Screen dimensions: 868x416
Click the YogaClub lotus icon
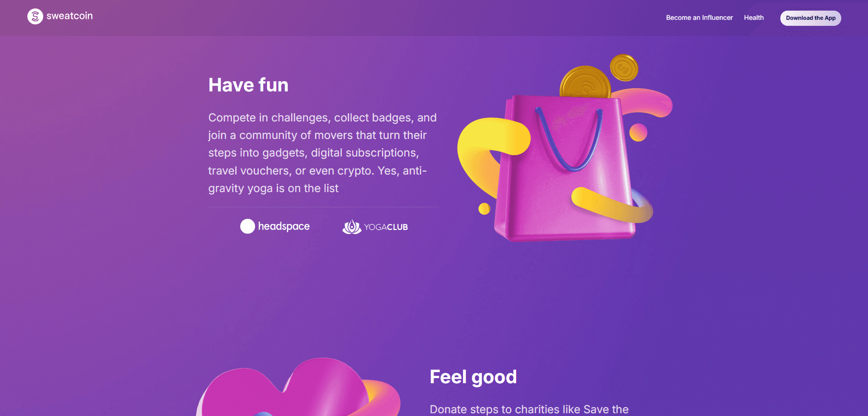click(352, 227)
